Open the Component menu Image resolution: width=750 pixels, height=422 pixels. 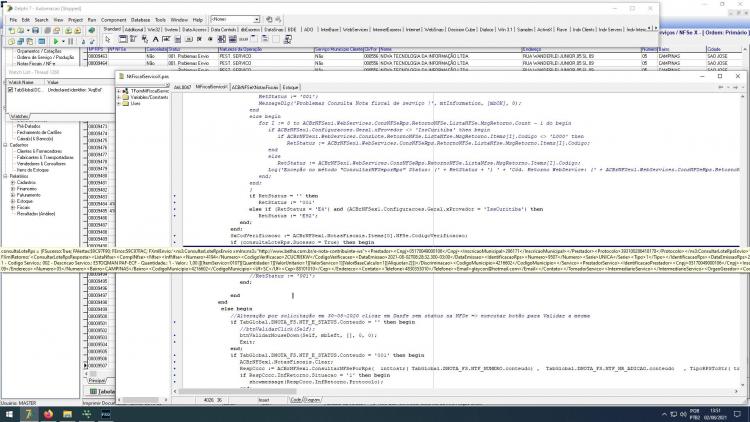pyautogui.click(x=113, y=20)
